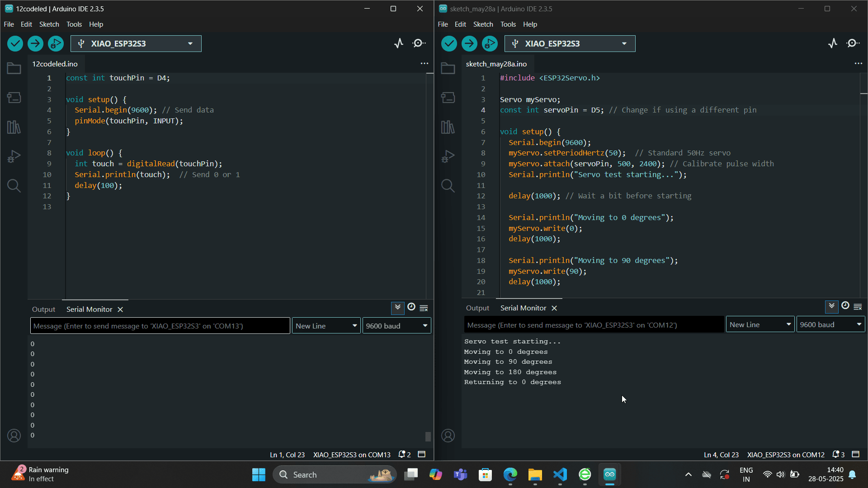
Task: Toggle timestamp in COM12 serial monitor
Action: click(845, 306)
